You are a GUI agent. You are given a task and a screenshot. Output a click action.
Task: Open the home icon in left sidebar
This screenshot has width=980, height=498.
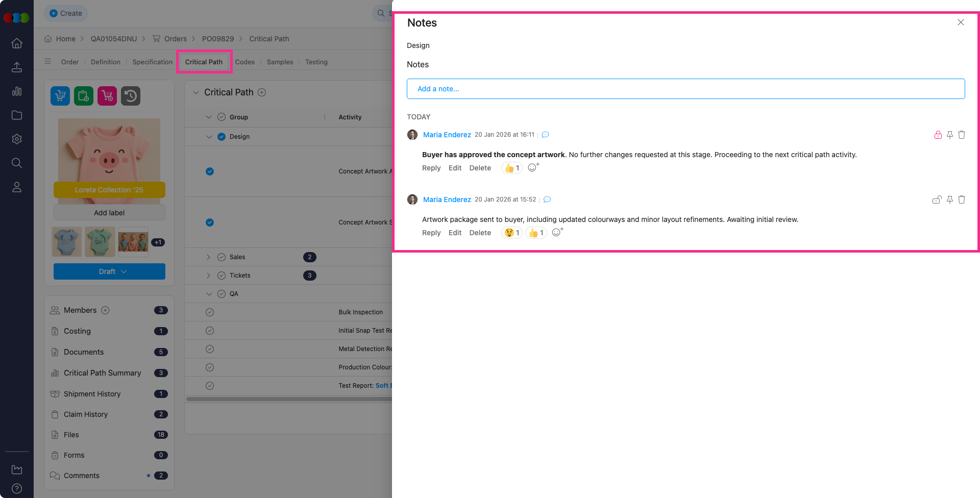17,43
